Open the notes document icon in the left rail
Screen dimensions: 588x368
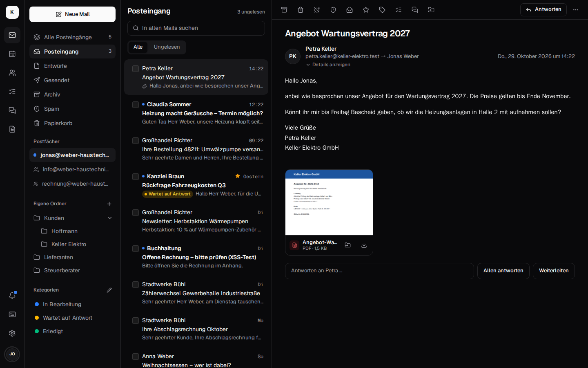point(12,129)
